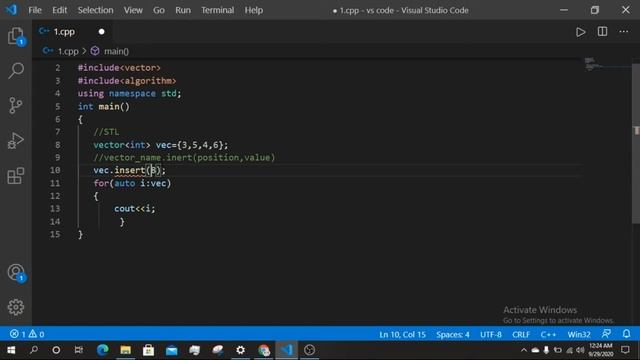Open the Help menu
This screenshot has width=640, height=360.
coord(253,10)
